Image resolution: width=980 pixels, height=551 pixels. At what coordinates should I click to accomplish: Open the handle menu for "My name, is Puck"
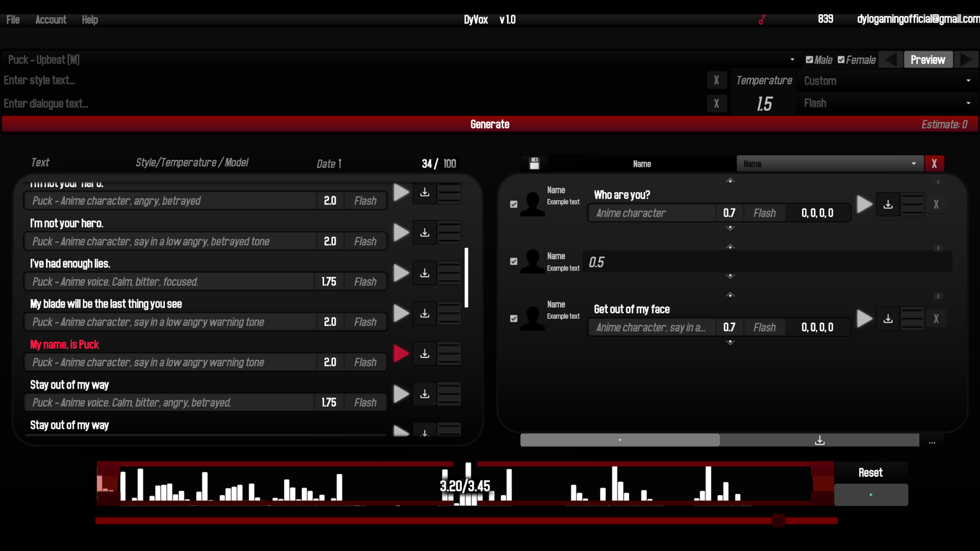coord(449,354)
